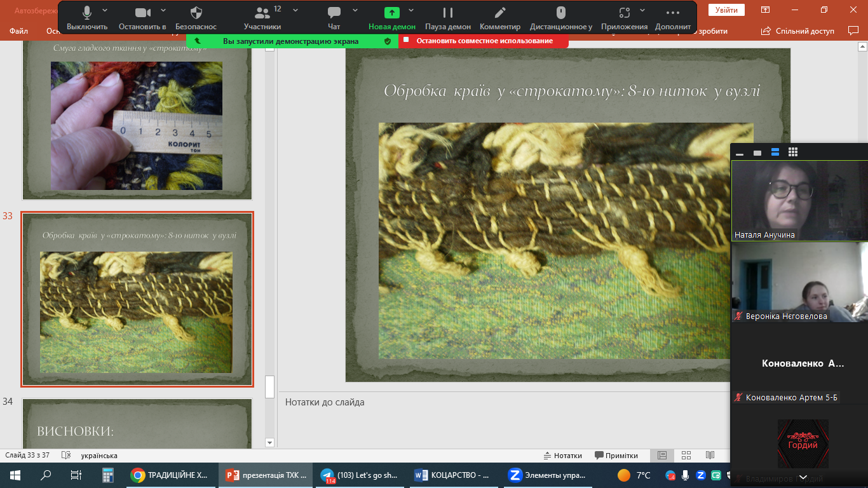Expand participants options arrow

click(295, 10)
